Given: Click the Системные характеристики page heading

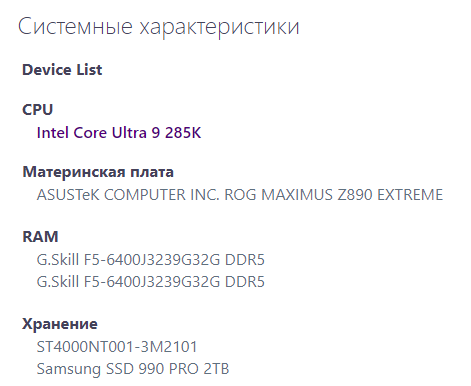Looking at the screenshot, I should [159, 27].
